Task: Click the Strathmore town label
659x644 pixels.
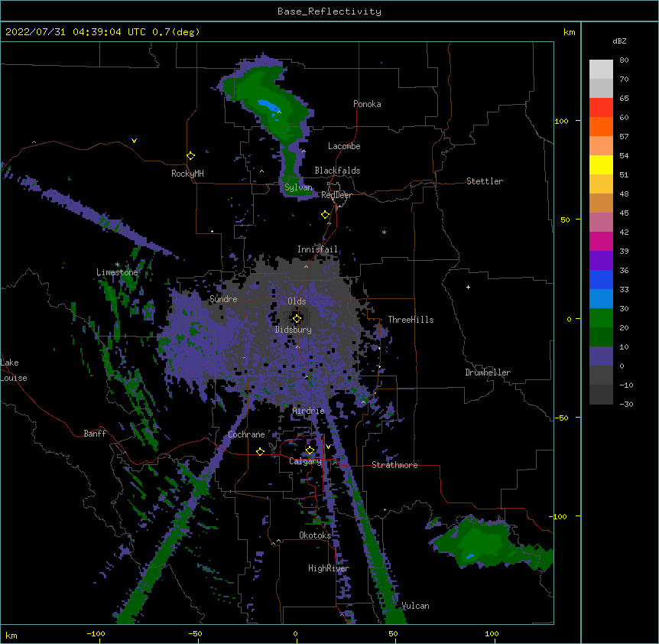Action: 394,465
